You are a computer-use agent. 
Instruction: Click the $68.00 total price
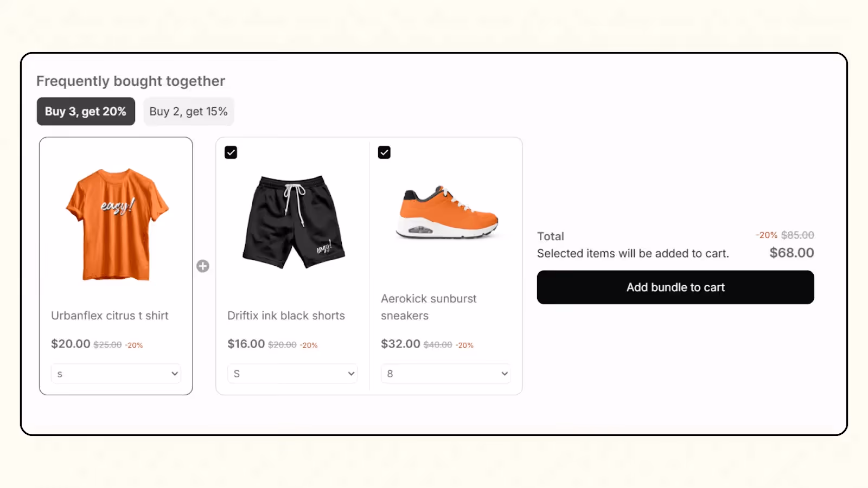pos(792,253)
